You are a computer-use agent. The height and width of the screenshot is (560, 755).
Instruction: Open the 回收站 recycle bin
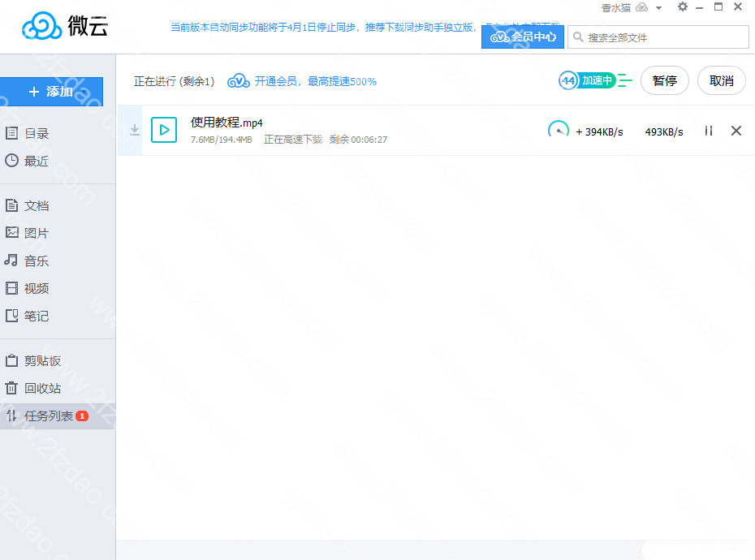pos(42,388)
